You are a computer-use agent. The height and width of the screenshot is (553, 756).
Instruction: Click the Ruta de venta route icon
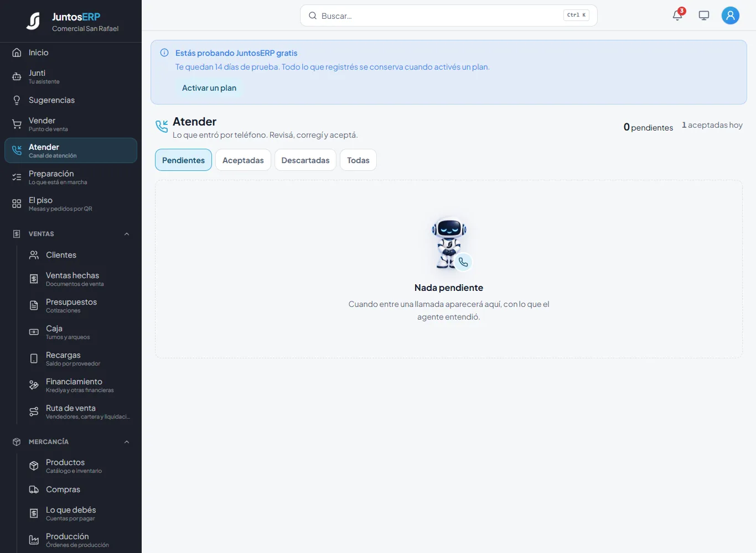pos(34,412)
